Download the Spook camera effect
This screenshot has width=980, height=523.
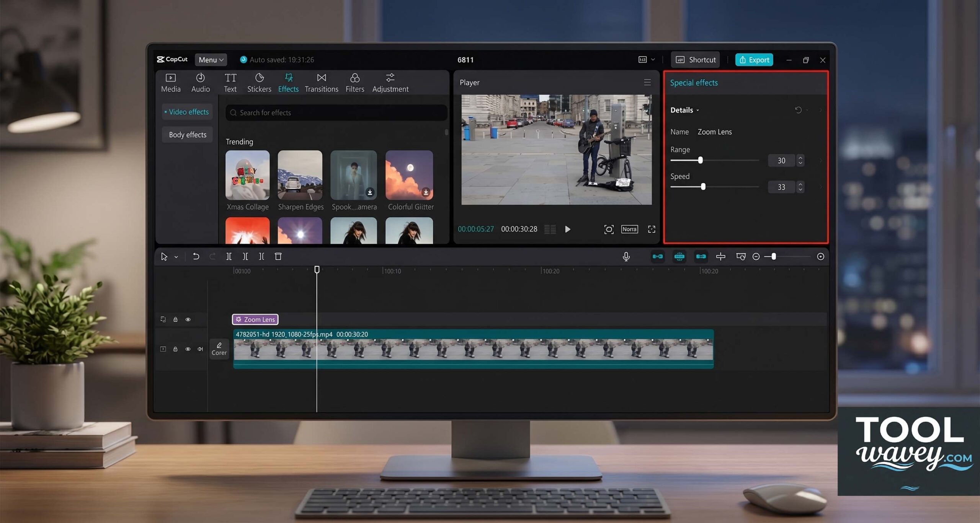click(370, 192)
